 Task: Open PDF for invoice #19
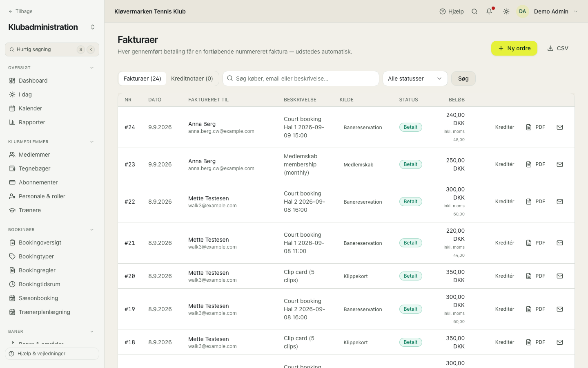[535, 309]
